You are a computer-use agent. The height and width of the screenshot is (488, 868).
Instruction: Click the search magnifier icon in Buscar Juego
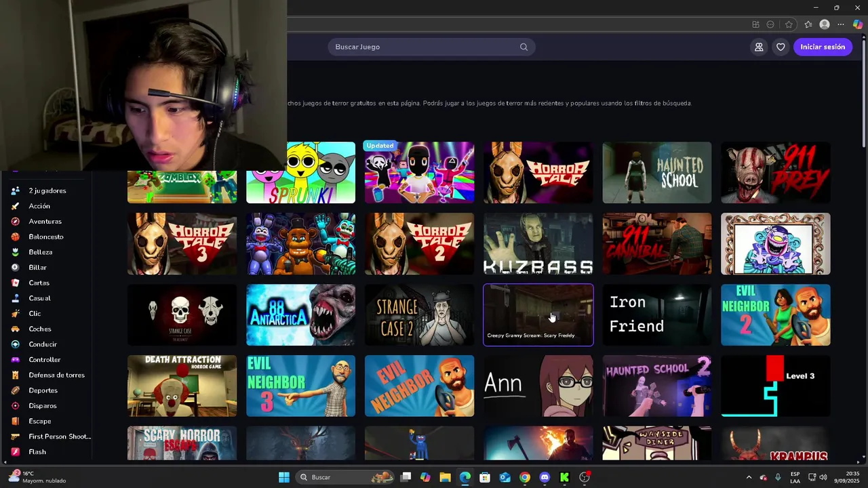click(524, 47)
